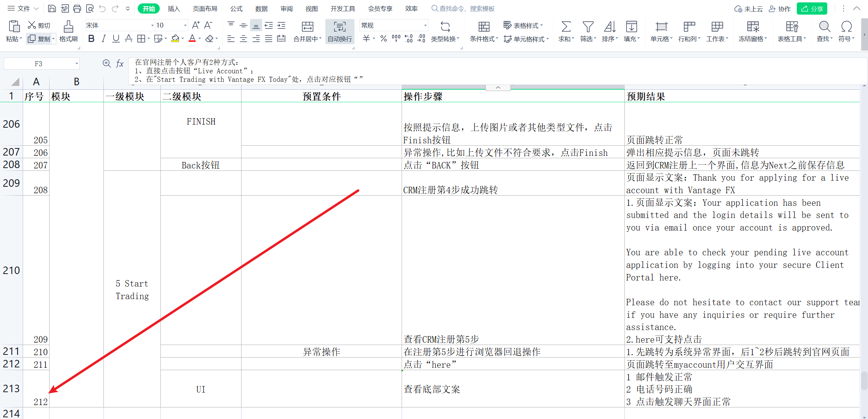Click the search commands field 查找命令
Screen dimensions: 868x419
click(463, 8)
